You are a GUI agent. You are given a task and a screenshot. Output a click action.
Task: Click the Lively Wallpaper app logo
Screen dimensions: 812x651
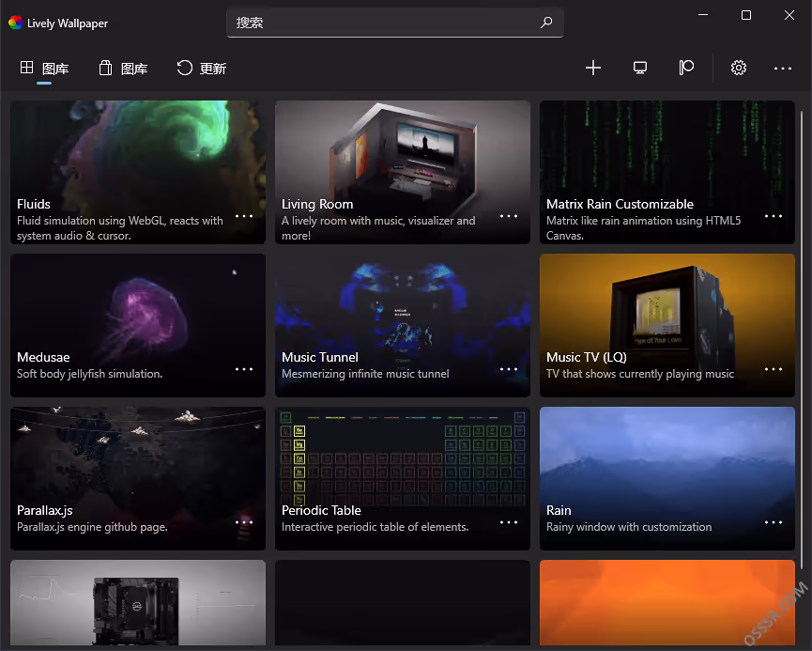[x=16, y=23]
